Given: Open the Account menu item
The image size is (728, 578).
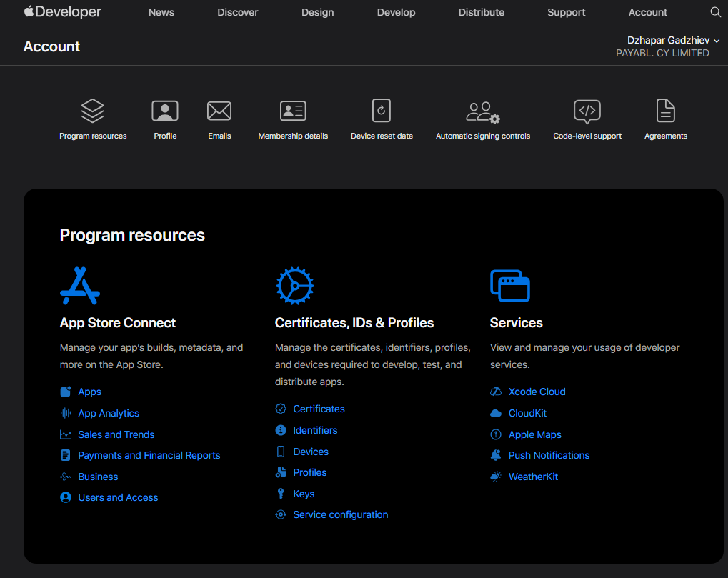Looking at the screenshot, I should (648, 13).
